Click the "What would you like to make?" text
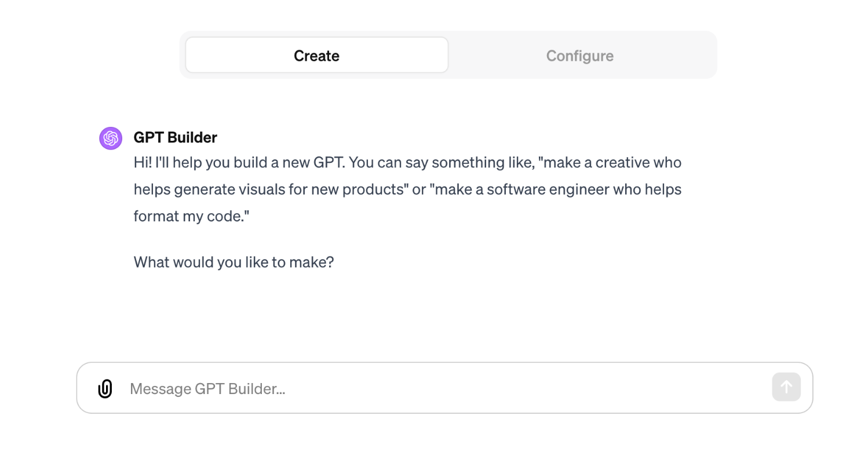The height and width of the screenshot is (452, 868). [x=234, y=263]
